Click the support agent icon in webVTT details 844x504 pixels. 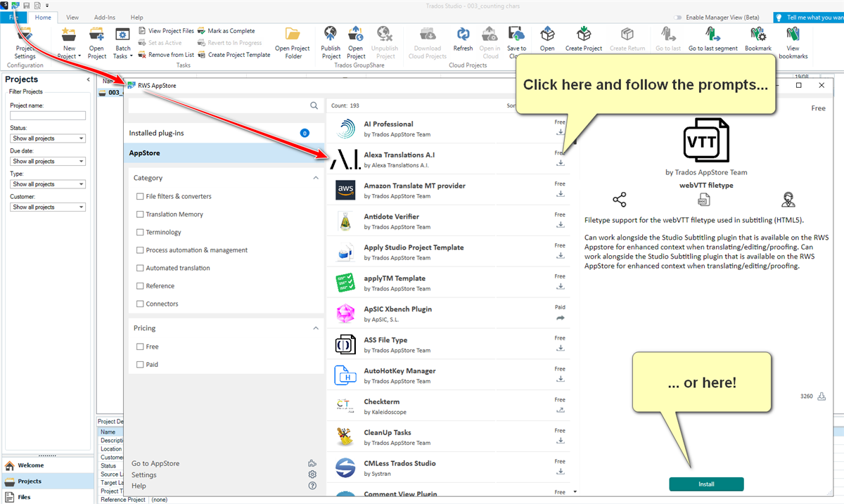(x=788, y=200)
